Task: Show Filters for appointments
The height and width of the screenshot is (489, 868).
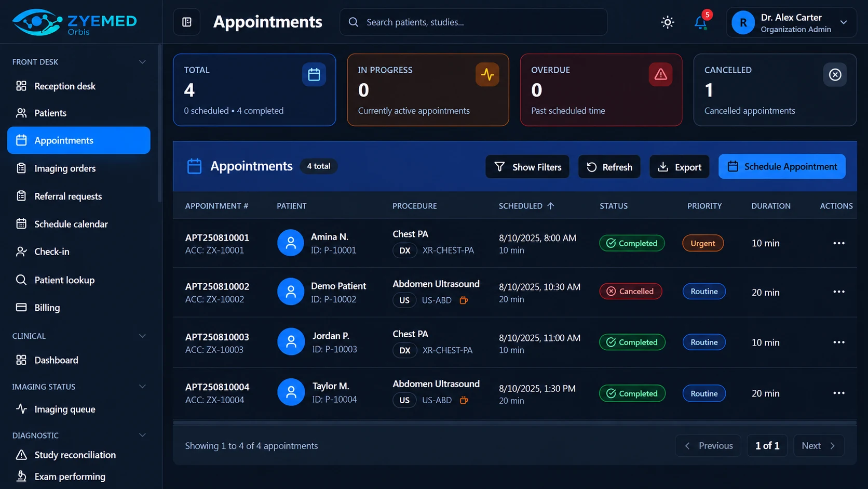Action: [527, 167]
